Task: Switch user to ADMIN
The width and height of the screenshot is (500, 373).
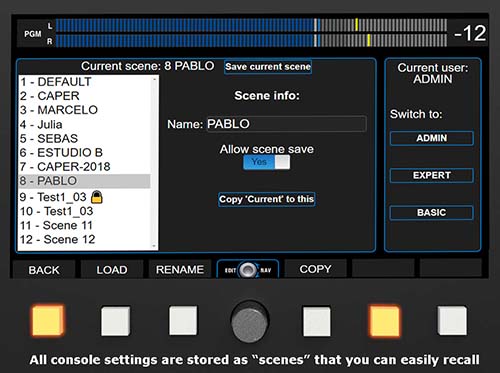Action: 432,138
